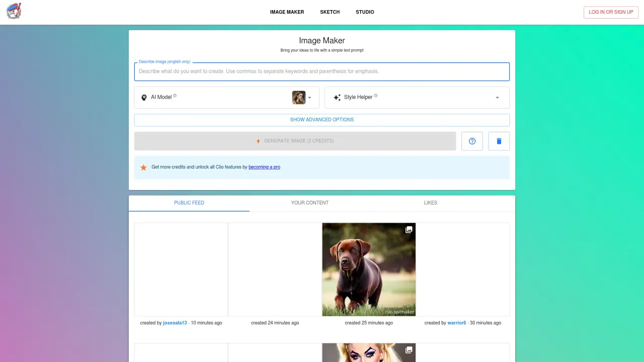Click the '10 minutes ago' timestamp text
This screenshot has height=362, width=644.
pyautogui.click(x=206, y=323)
